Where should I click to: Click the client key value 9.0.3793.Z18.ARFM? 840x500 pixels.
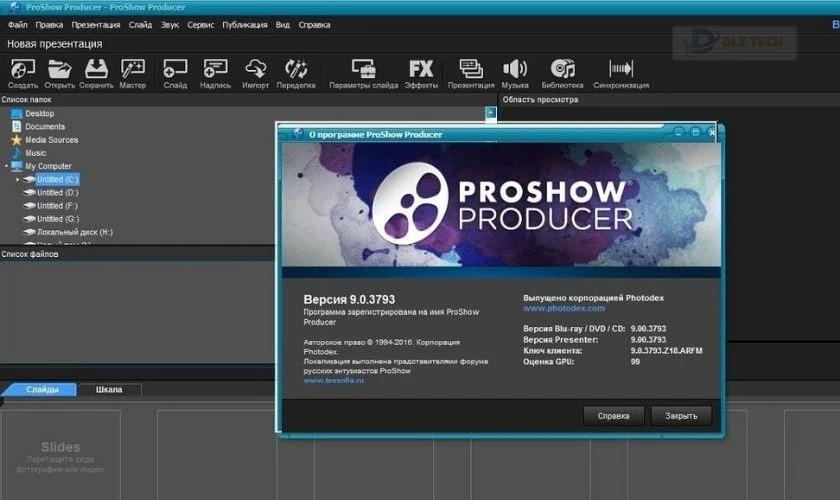[666, 350]
